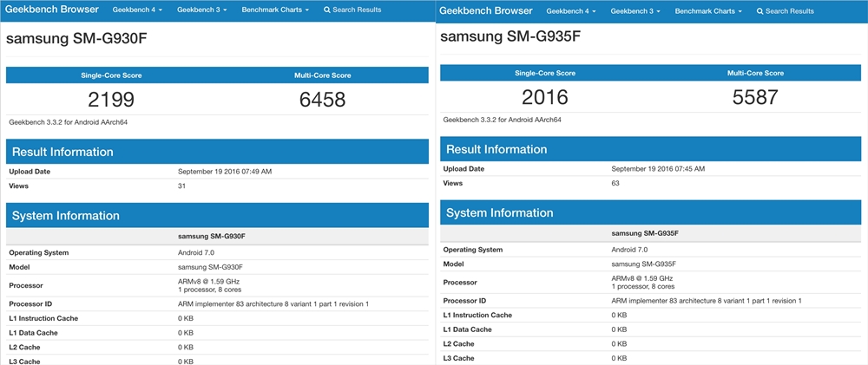This screenshot has height=365, width=868.
Task: Click Model value samsung SM-G935F
Action: click(644, 264)
